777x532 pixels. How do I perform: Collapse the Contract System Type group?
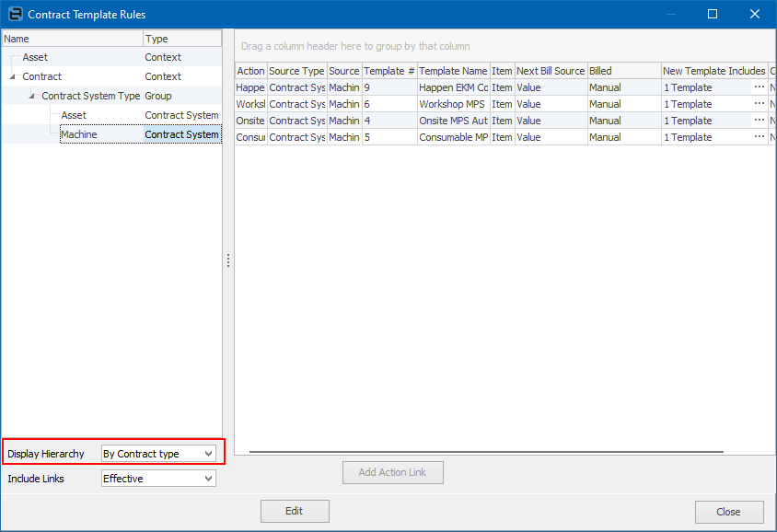coord(32,96)
